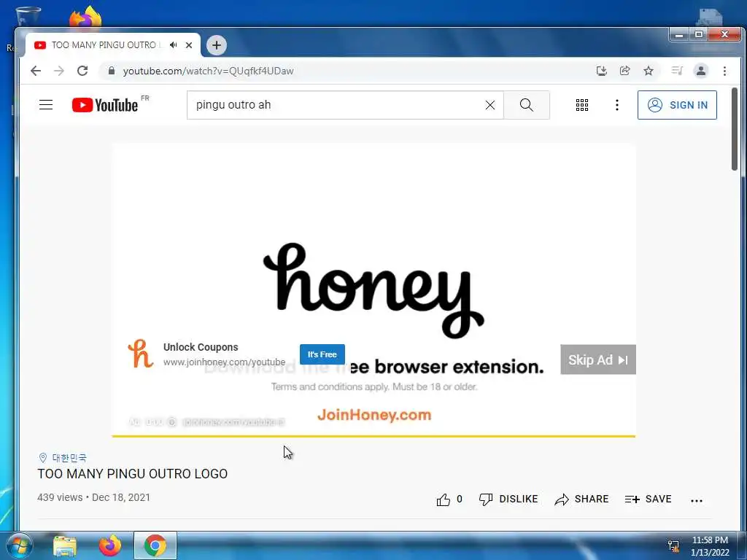Open Chrome three-dot menu
The image size is (747, 560).
[724, 71]
